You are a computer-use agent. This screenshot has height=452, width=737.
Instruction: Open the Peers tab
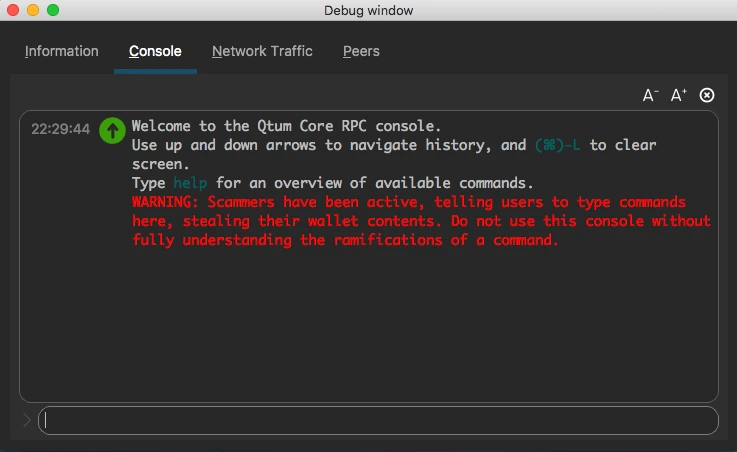[x=361, y=51]
